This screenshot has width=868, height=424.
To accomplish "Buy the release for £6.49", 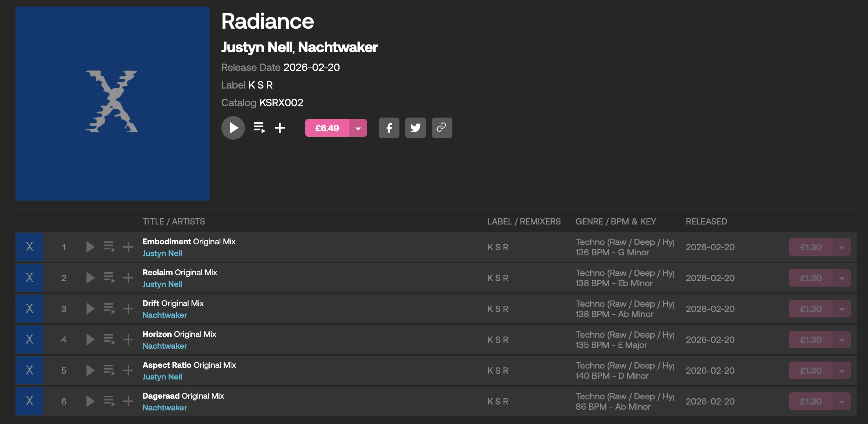I will click(x=327, y=128).
